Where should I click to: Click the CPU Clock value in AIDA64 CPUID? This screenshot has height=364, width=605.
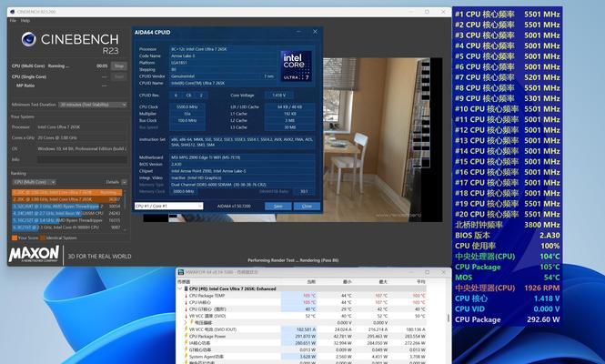187,106
